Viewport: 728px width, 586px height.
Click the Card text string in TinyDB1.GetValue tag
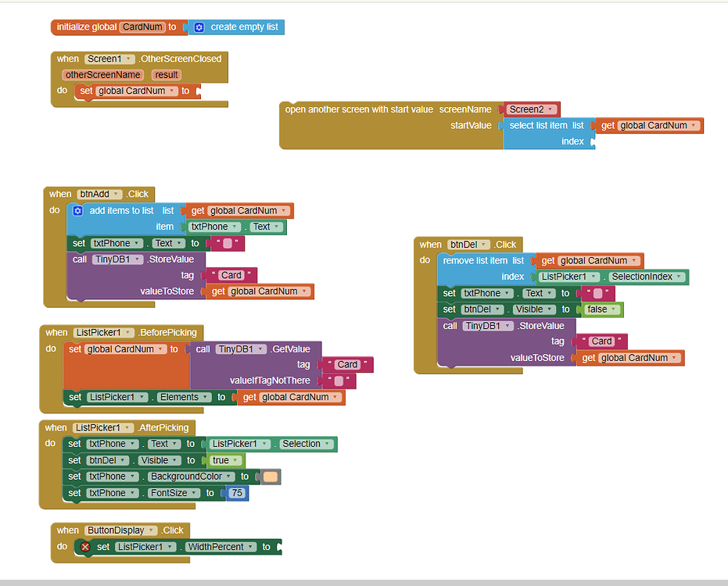[346, 364]
